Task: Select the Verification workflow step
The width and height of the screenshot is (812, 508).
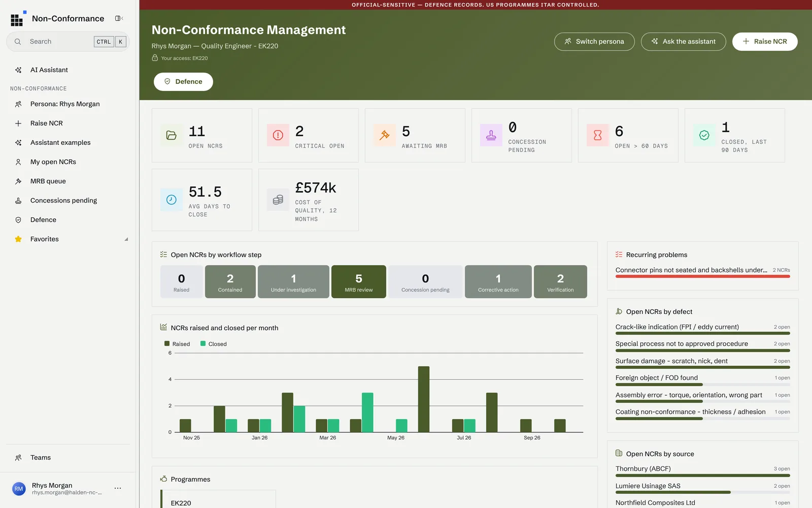Action: (x=560, y=281)
